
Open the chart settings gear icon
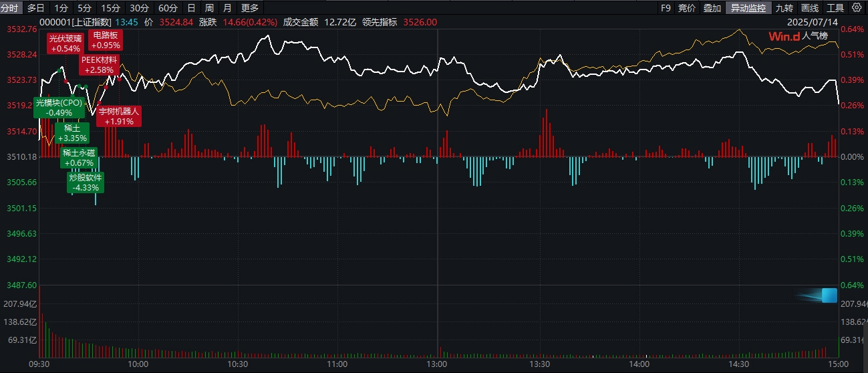point(857,8)
